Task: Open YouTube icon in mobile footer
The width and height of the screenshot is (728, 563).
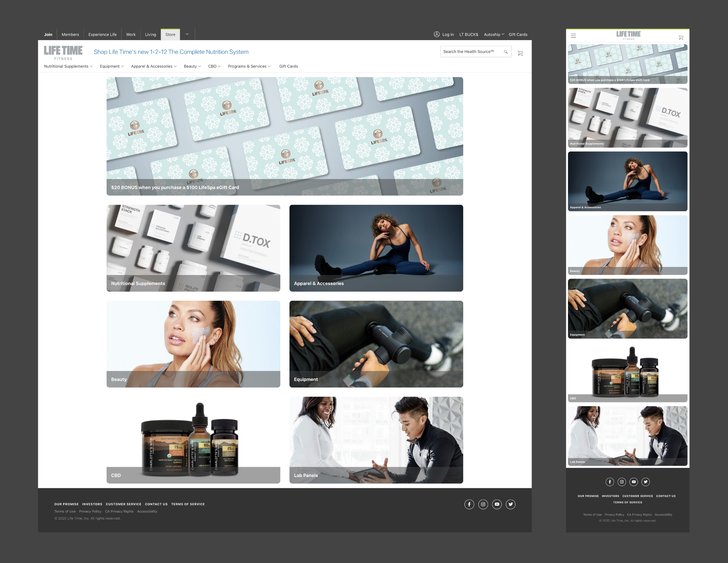Action: pyautogui.click(x=634, y=482)
